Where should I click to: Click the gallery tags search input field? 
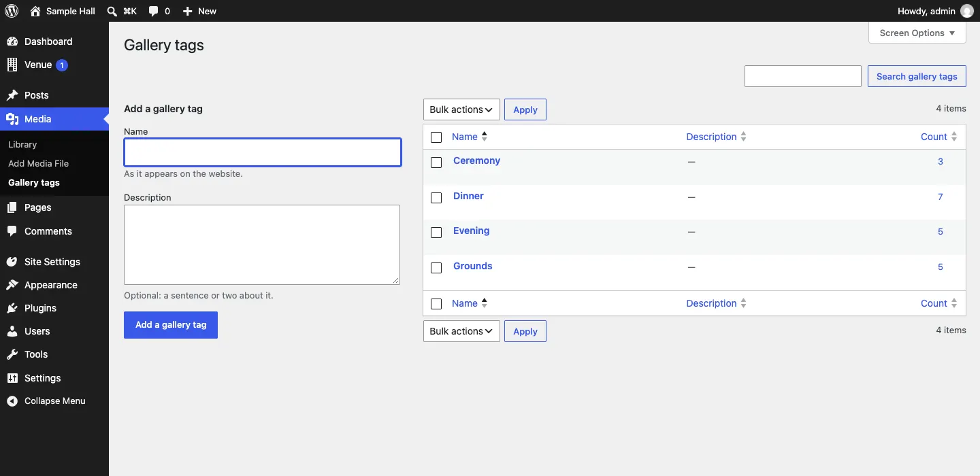click(803, 76)
